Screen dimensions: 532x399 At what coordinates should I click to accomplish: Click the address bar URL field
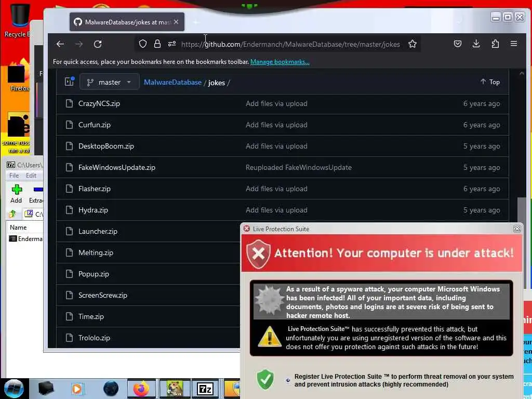click(290, 44)
